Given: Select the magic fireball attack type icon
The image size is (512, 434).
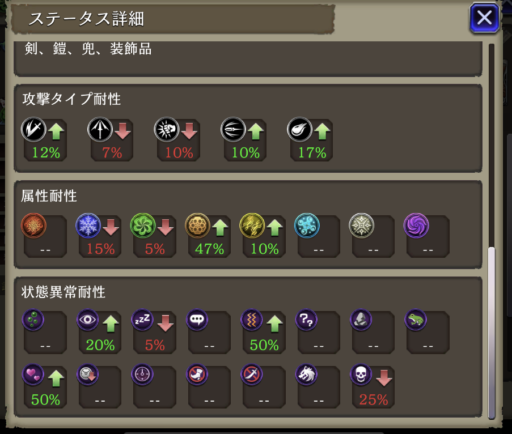Looking at the screenshot, I should pyautogui.click(x=300, y=129).
